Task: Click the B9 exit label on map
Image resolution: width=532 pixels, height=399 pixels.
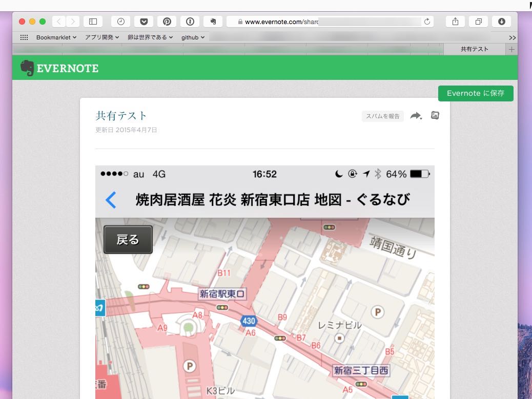Action: 282,317
